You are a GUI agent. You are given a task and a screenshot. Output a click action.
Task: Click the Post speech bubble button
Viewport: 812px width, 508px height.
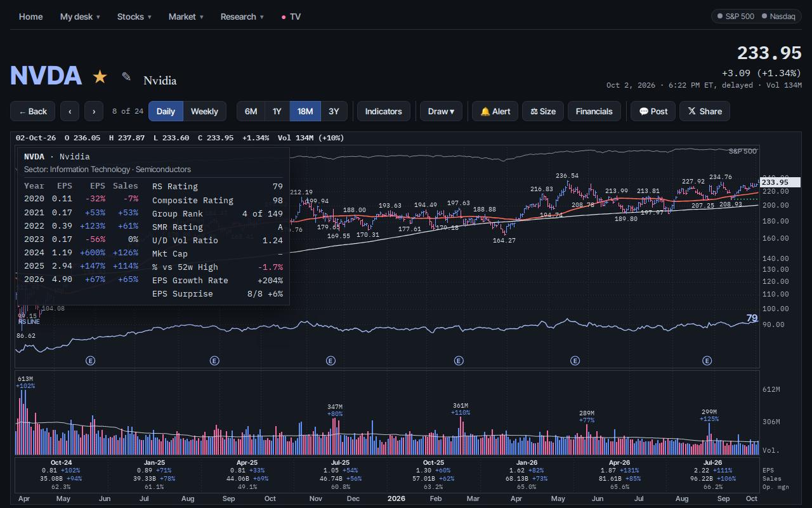(653, 111)
